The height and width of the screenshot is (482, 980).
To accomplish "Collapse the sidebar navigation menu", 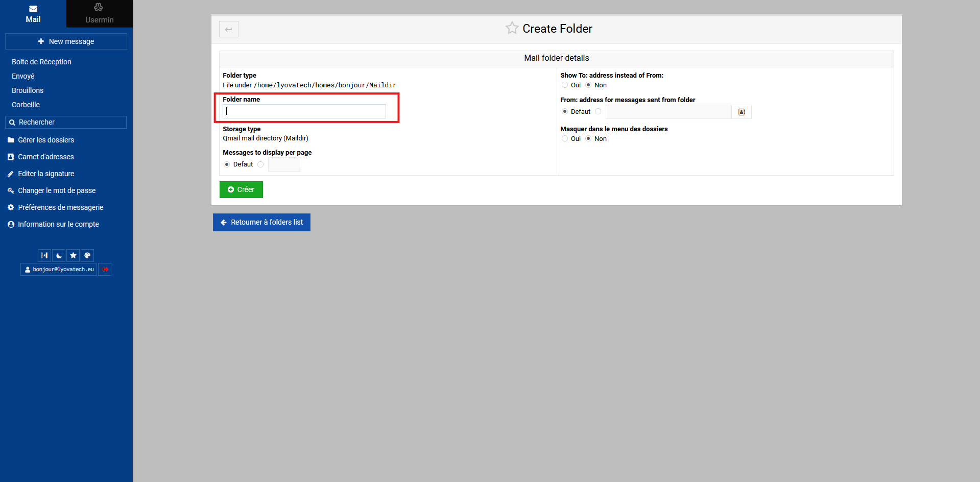I will coord(44,255).
